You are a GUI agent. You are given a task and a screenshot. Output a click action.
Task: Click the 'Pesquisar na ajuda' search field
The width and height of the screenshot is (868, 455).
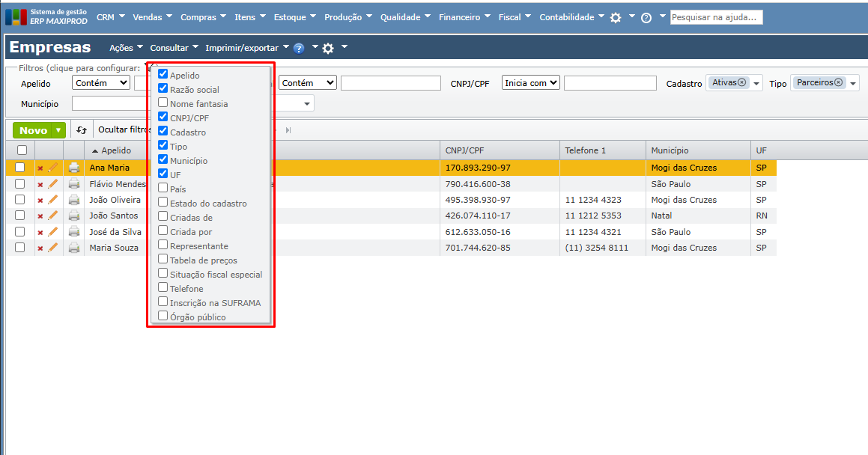(x=716, y=17)
